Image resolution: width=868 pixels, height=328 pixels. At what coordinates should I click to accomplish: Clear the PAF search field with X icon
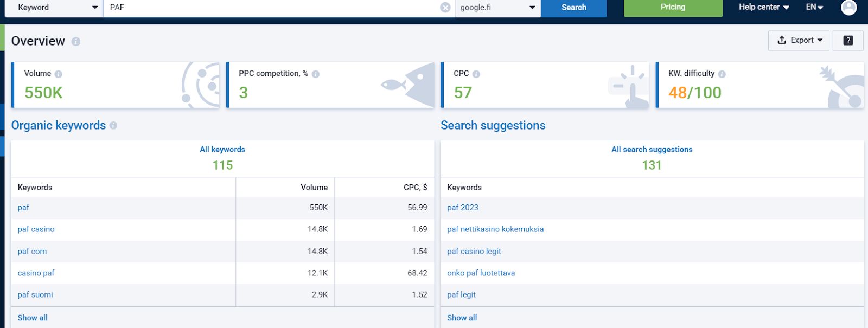[x=445, y=8]
